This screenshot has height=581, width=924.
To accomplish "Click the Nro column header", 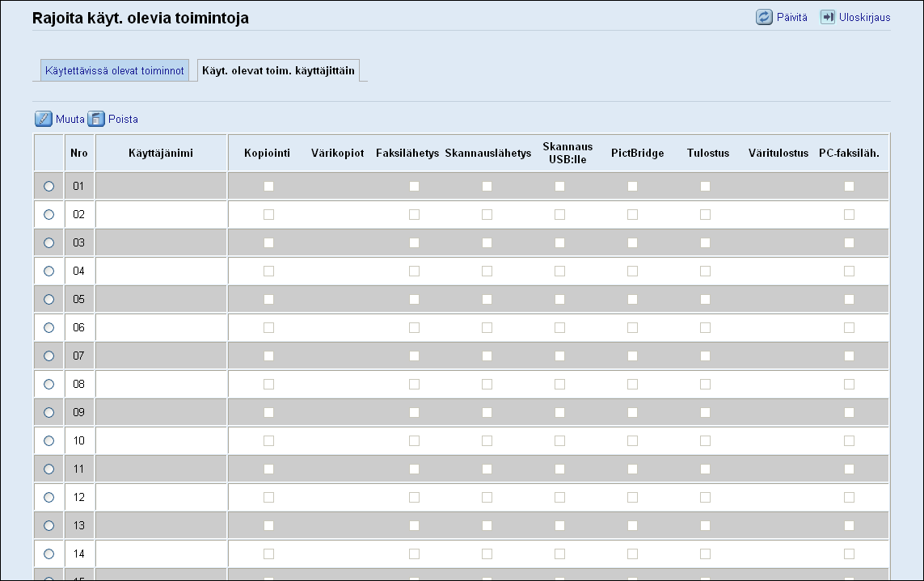I will 79,154.
